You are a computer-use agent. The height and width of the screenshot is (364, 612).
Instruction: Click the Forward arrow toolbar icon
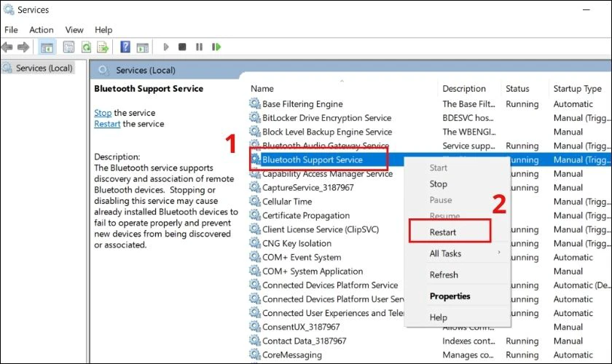23,47
